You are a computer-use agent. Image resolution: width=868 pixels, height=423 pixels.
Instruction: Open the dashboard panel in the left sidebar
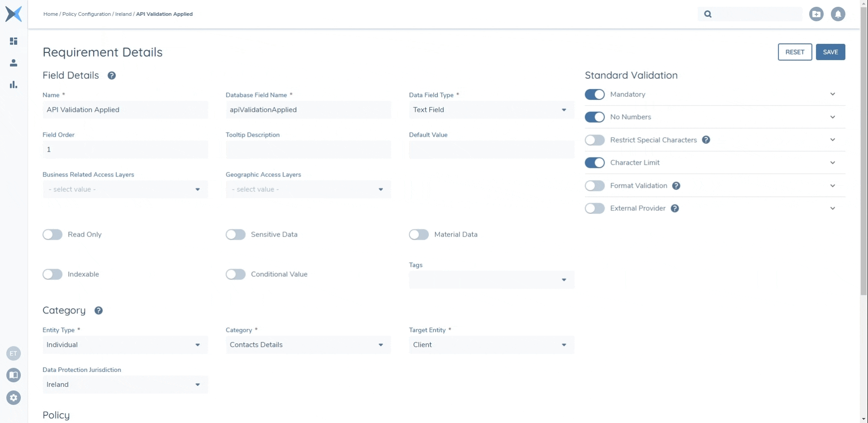click(x=14, y=41)
